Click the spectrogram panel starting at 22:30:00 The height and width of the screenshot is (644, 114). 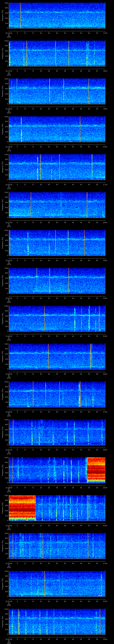point(57,546)
